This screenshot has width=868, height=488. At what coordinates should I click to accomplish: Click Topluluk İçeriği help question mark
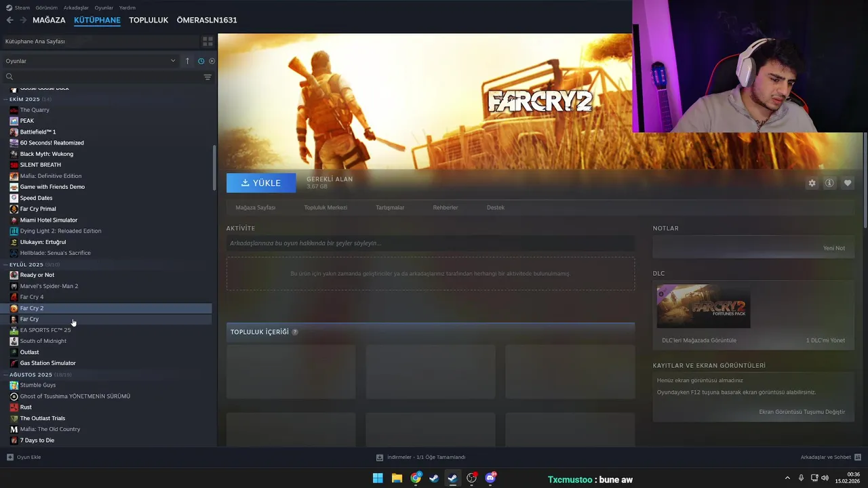(295, 332)
